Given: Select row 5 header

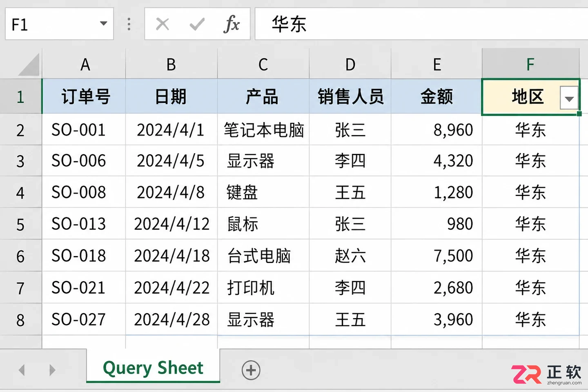Looking at the screenshot, I should [21, 224].
